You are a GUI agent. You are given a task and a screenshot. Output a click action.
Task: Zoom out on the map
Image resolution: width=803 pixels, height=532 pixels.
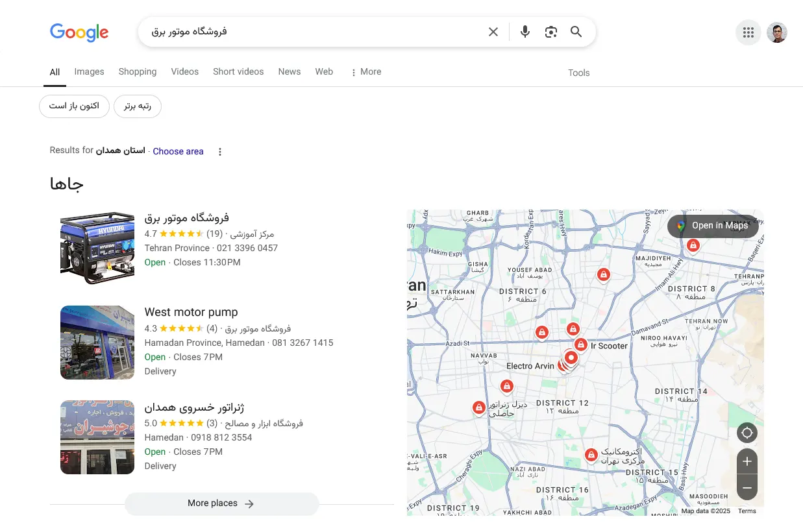(747, 487)
